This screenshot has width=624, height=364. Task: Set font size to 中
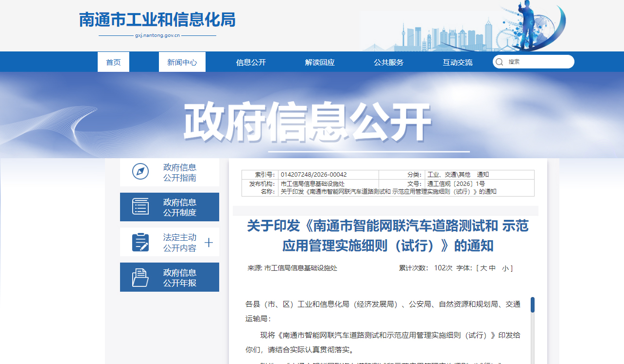pos(492,268)
